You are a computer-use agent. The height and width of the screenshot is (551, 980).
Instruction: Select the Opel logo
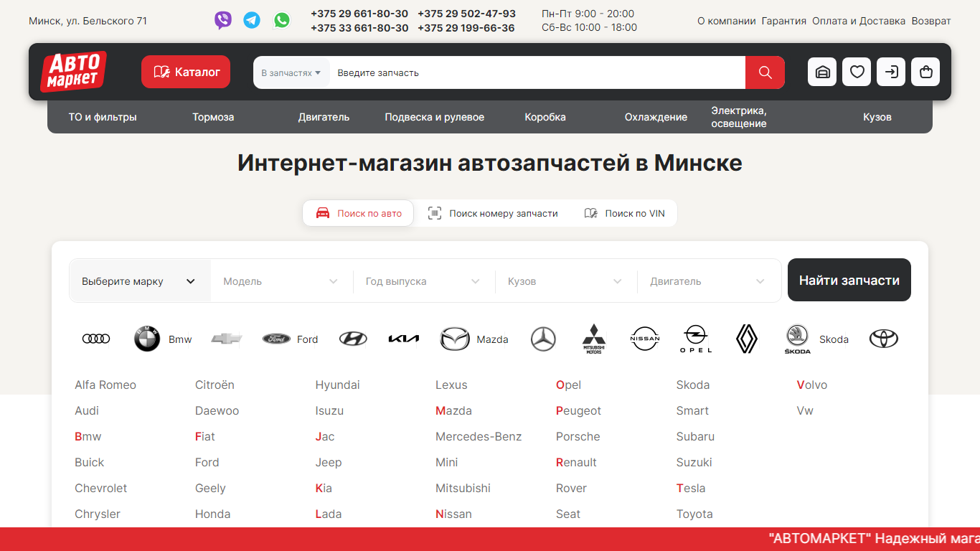click(696, 339)
